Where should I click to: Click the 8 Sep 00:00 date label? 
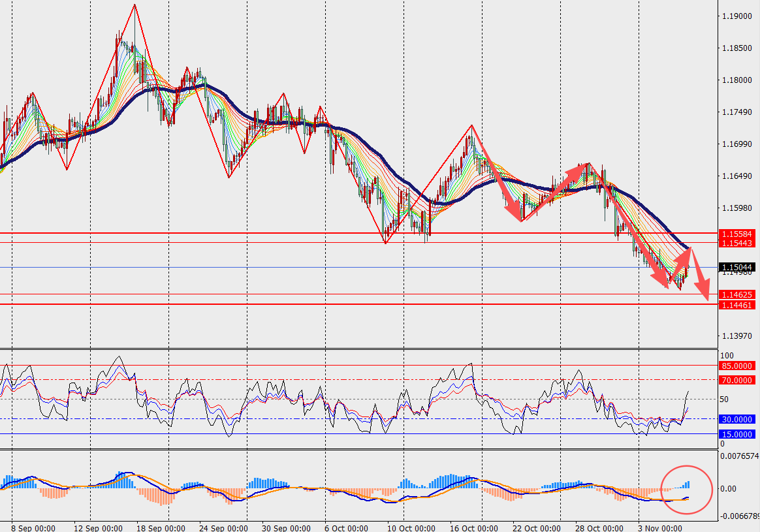pyautogui.click(x=33, y=527)
